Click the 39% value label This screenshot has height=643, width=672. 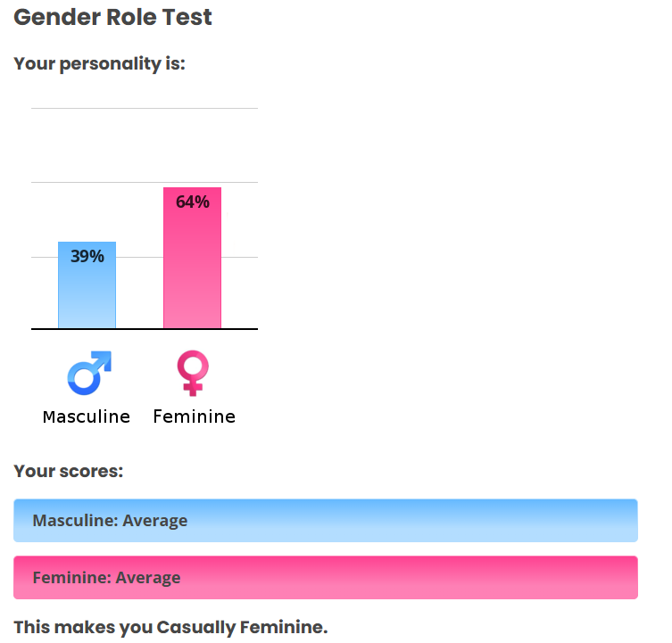[x=87, y=257]
